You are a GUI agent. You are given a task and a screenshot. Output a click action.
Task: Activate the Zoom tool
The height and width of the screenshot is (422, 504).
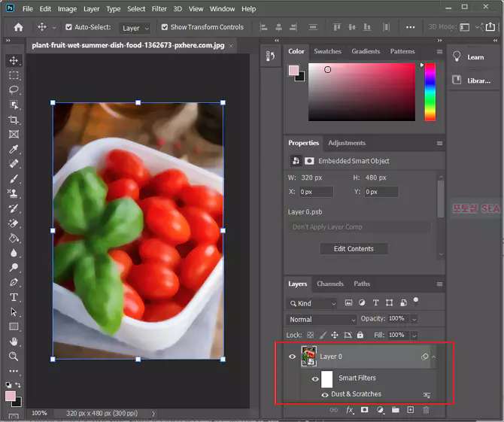tap(14, 356)
